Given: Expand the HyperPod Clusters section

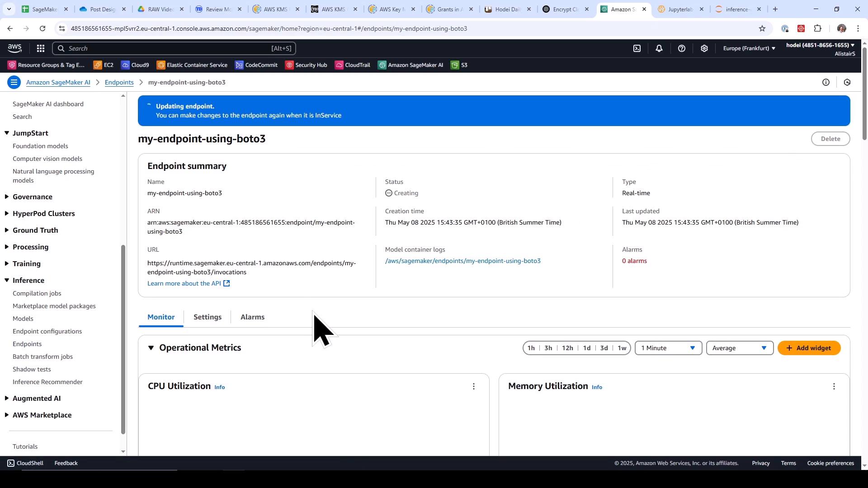Looking at the screenshot, I should tap(7, 214).
